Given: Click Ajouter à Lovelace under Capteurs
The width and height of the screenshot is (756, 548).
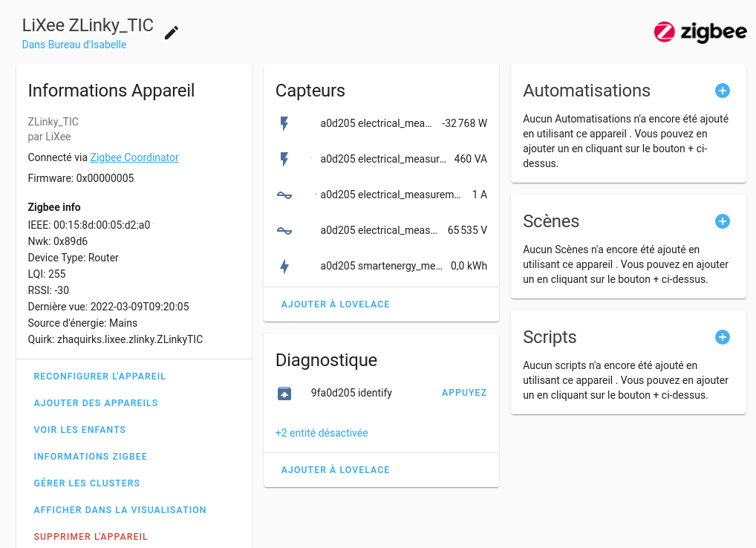Looking at the screenshot, I should [x=336, y=304].
